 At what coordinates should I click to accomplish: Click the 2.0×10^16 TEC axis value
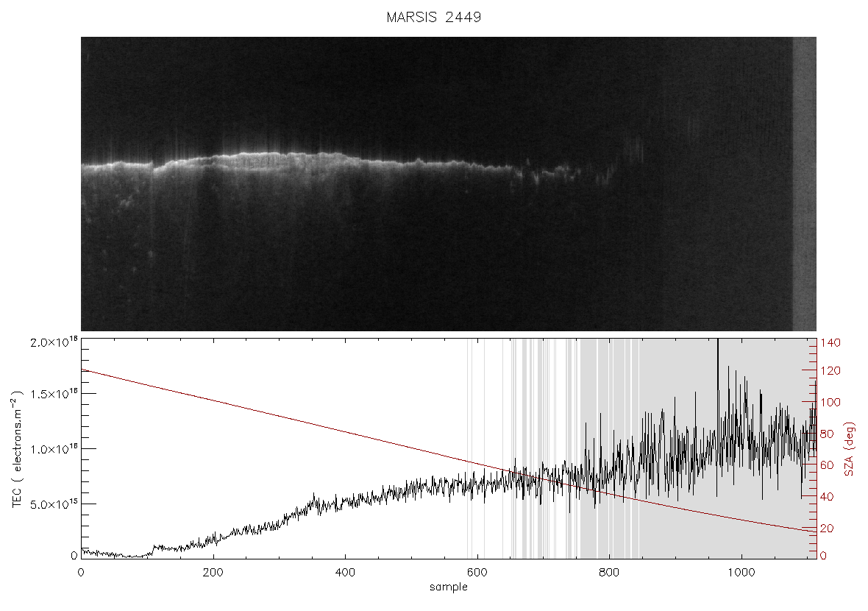point(54,342)
